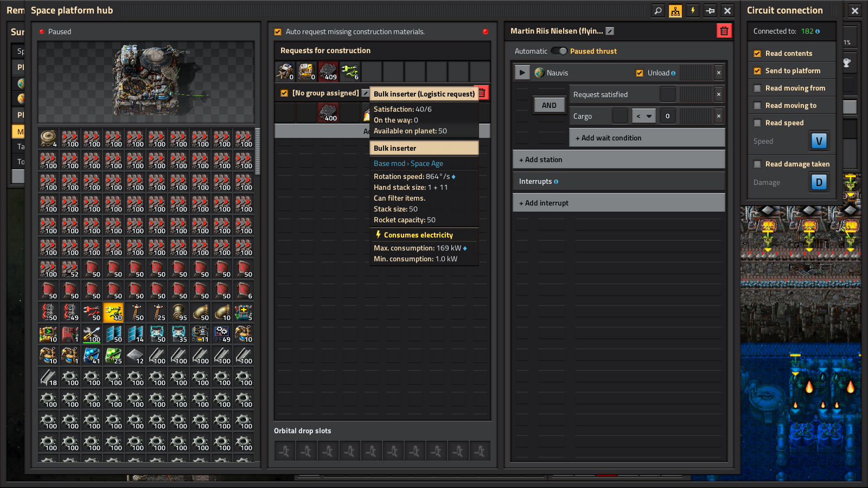Click the pin icon in hub title bar

click(710, 11)
